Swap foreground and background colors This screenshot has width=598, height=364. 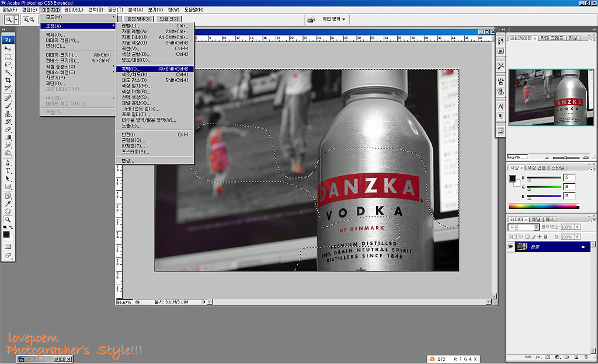[11, 228]
